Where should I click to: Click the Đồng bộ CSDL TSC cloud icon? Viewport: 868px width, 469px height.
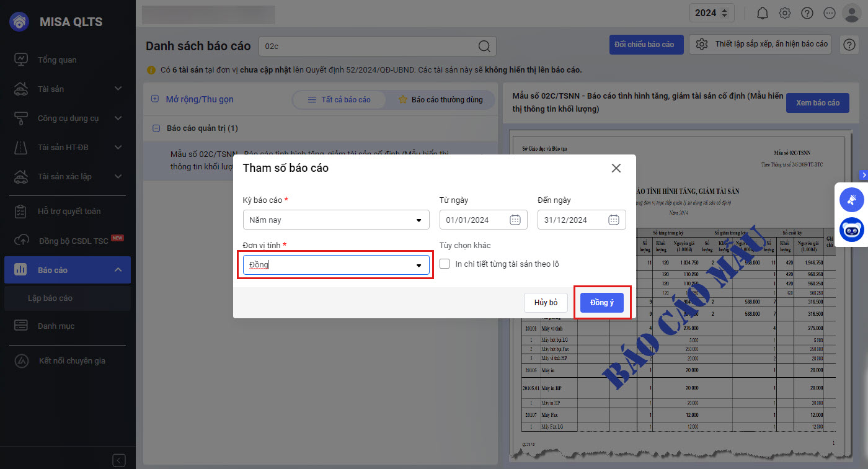coord(21,240)
